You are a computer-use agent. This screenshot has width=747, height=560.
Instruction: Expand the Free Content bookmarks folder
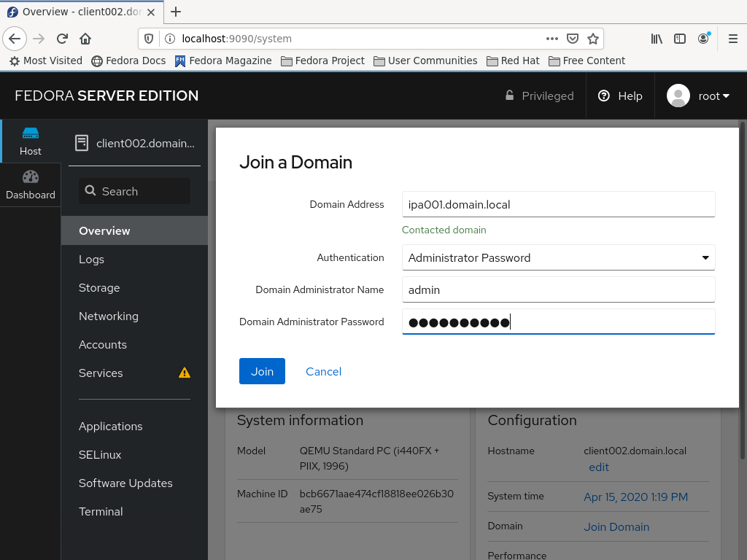tap(587, 61)
